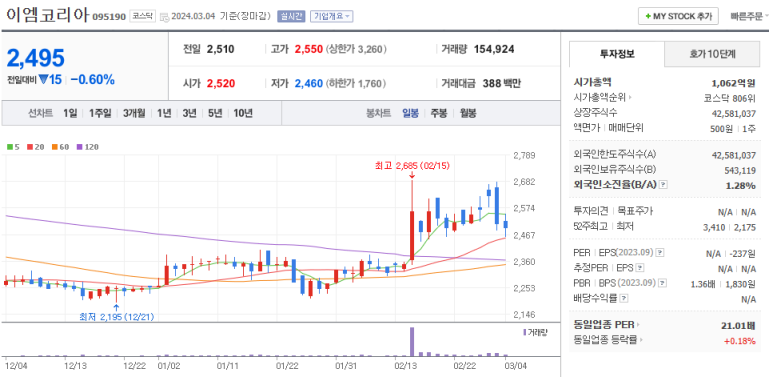
Task: Show the 3개월 line chart
Action: (134, 113)
